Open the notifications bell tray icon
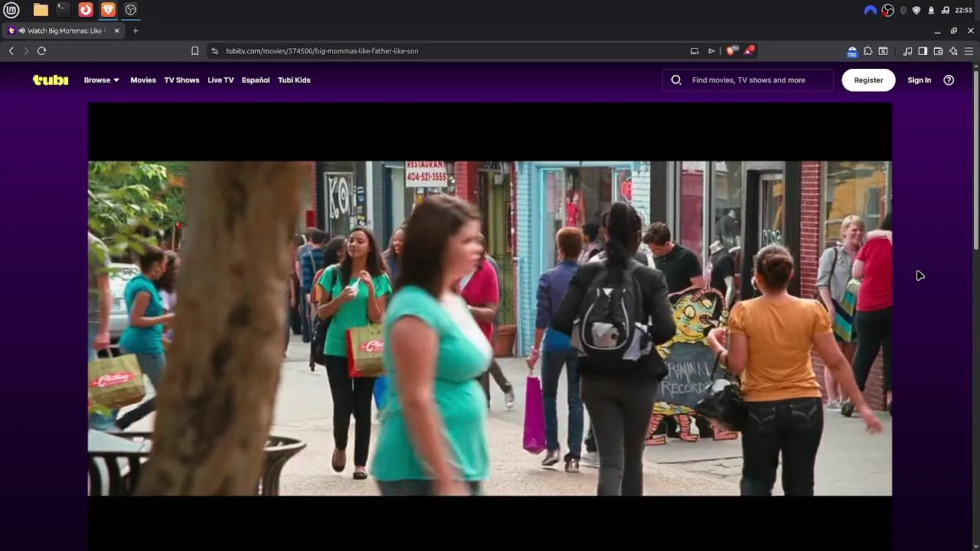This screenshot has height=551, width=980. pyautogui.click(x=931, y=10)
